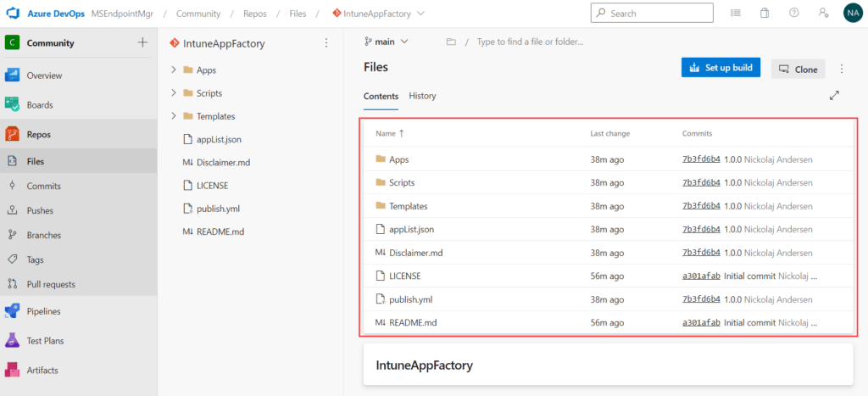Click Repos in breadcrumb
The width and height of the screenshot is (868, 396).
pos(254,14)
